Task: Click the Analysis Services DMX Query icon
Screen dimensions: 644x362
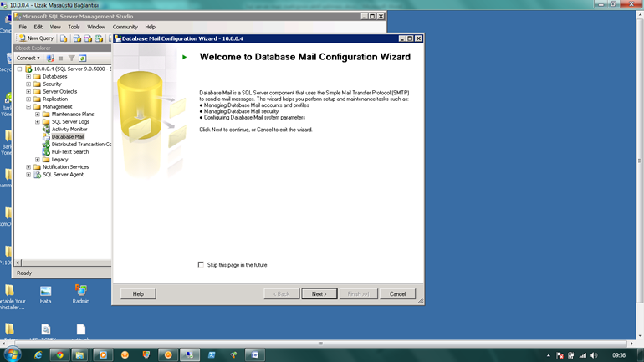Action: pos(88,38)
